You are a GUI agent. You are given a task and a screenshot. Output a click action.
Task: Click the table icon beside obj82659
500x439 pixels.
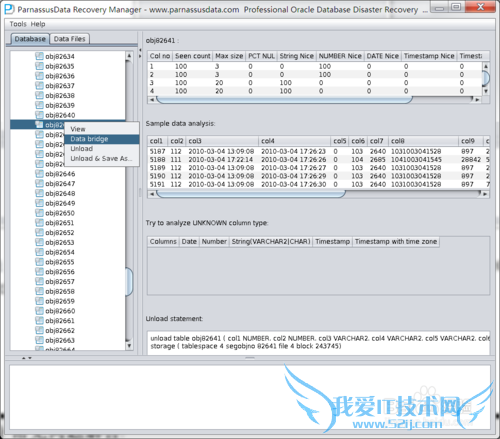pyautogui.click(x=39, y=301)
